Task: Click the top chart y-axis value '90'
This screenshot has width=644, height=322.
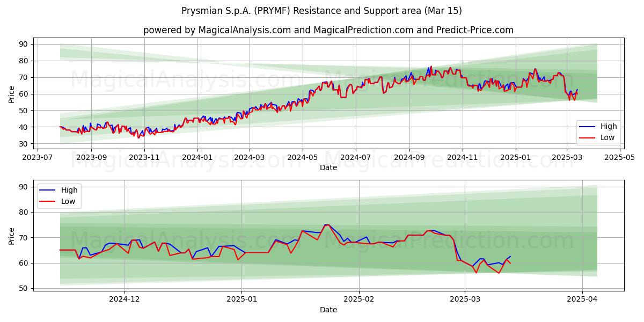Action: pyautogui.click(x=25, y=44)
